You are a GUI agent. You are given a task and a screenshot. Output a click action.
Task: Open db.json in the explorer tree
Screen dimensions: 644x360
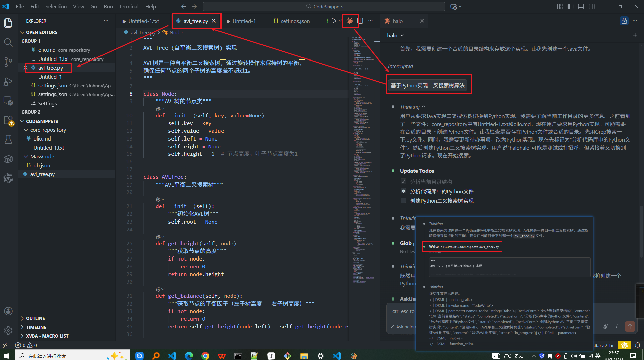click(x=67, y=165)
